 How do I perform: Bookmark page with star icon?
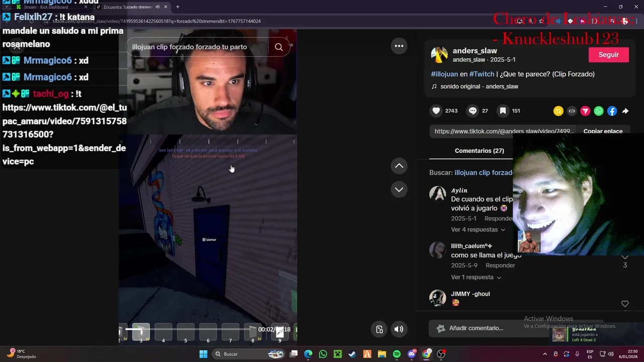(541, 21)
